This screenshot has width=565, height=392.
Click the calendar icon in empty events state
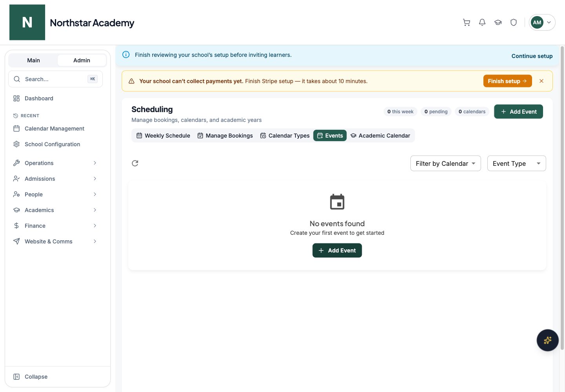pos(337,202)
